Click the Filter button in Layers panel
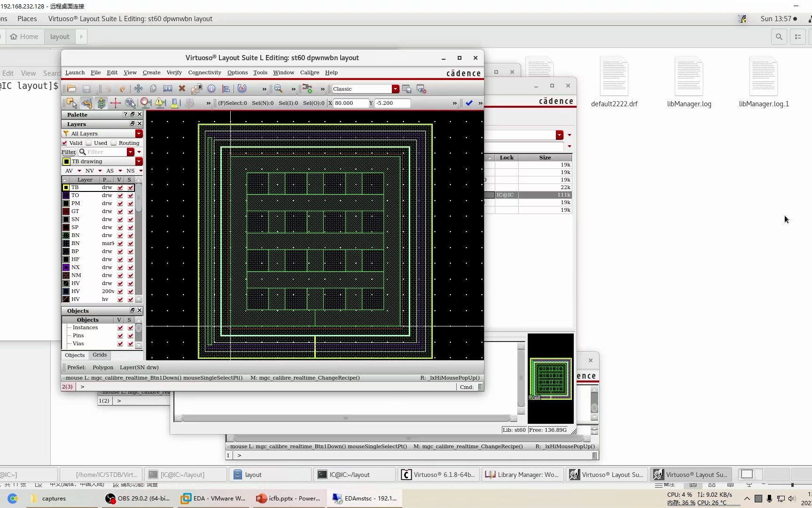The width and height of the screenshot is (812, 508). [x=69, y=152]
